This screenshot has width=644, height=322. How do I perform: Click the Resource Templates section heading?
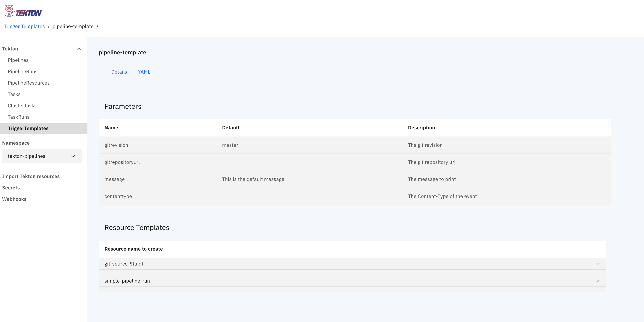click(137, 227)
